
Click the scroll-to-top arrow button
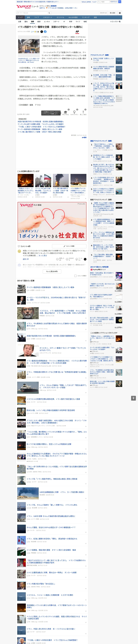[133, 398]
